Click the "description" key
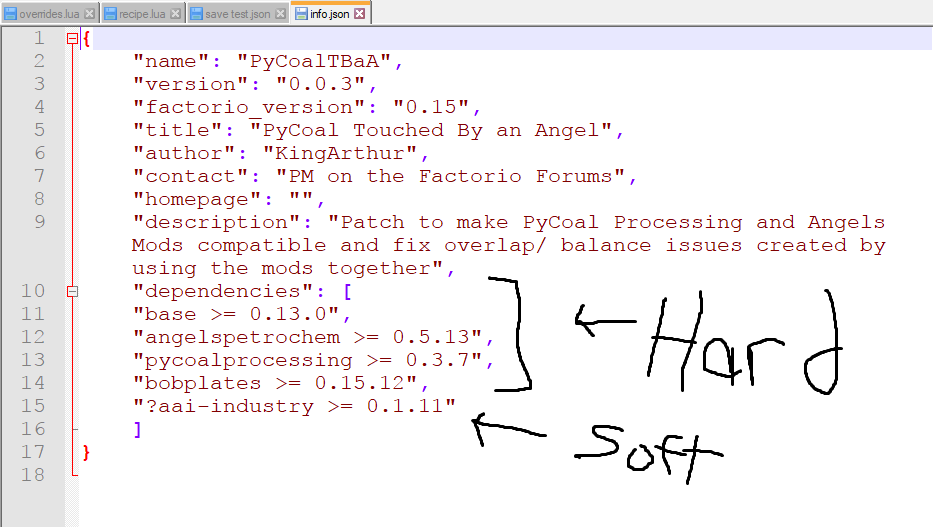This screenshot has width=933, height=527. tap(217, 222)
